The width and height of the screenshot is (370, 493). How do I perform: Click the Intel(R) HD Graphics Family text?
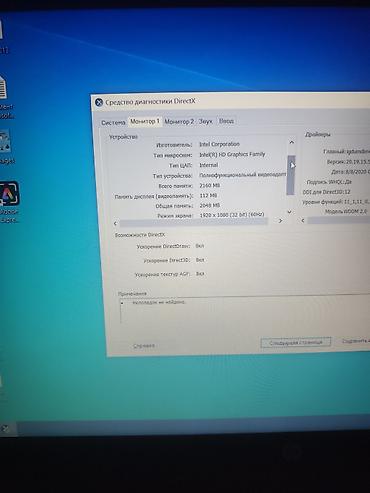232,155
